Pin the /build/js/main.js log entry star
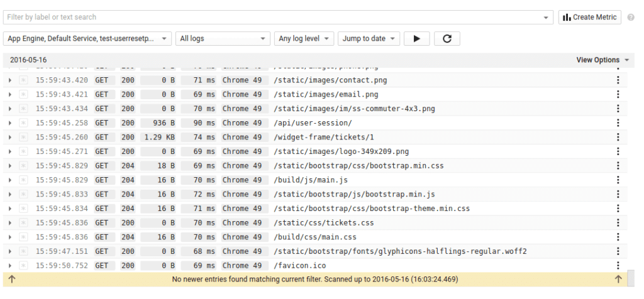Viewport: 644px width, 299px height. [23, 180]
